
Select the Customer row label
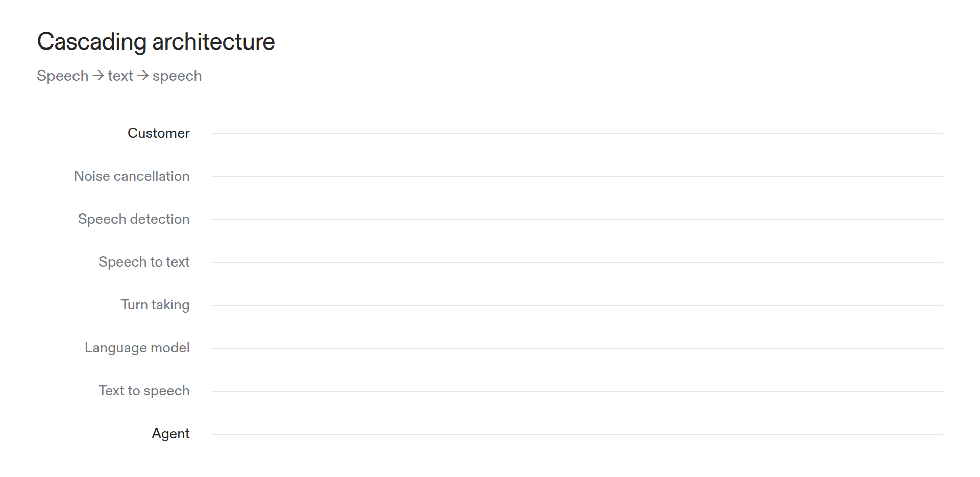click(158, 133)
